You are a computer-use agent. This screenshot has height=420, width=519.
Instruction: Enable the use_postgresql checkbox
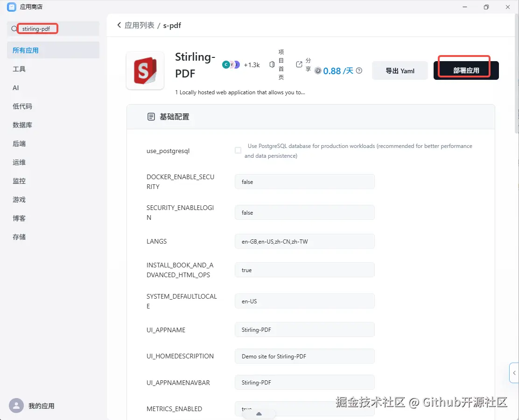tap(238, 150)
